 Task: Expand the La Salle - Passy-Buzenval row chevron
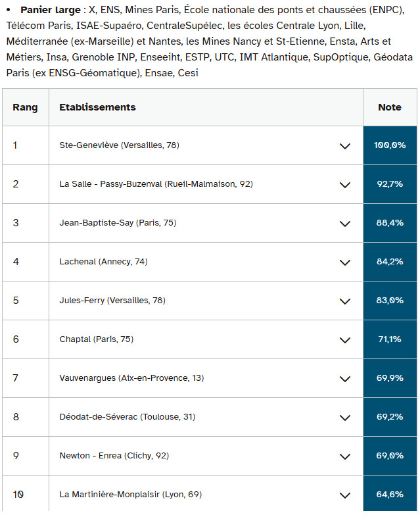point(344,184)
